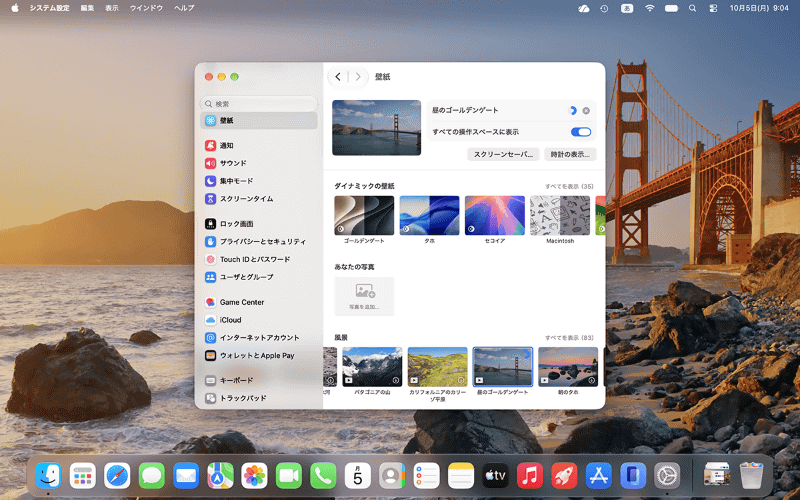Select the カリフォルニアのカリーゾ平原 wallpaper
The width and height of the screenshot is (800, 500).
(x=438, y=367)
